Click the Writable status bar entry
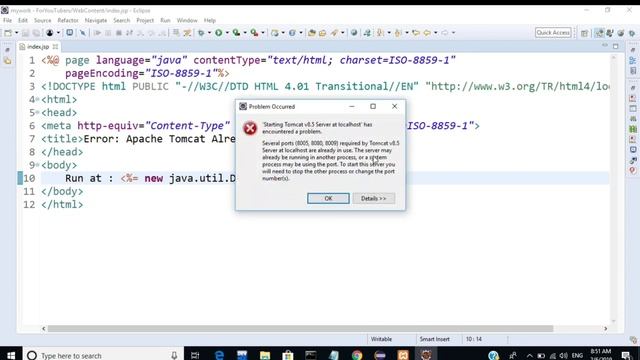This screenshot has height=360, width=640. click(x=381, y=339)
